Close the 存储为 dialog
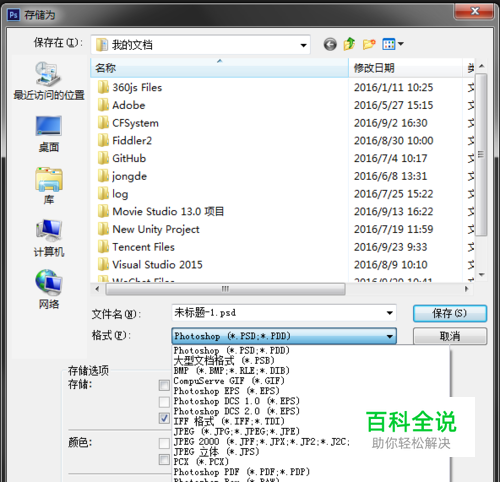This screenshot has width=500, height=482. tap(473, 12)
